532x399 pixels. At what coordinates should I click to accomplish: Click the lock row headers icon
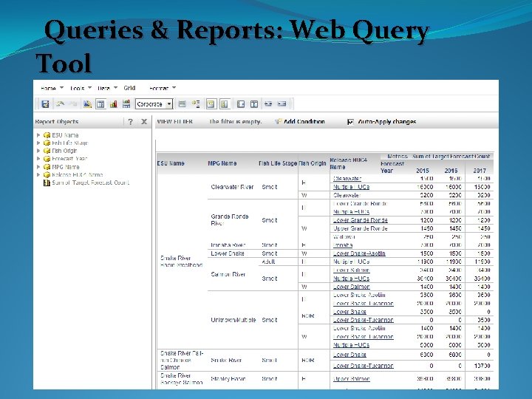click(x=241, y=104)
